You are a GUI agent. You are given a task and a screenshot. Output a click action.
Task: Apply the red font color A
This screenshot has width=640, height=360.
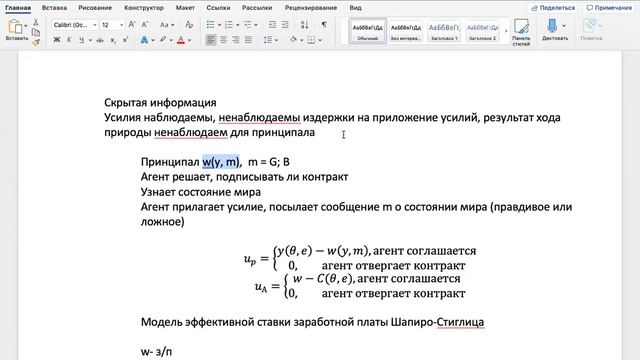pos(181,40)
